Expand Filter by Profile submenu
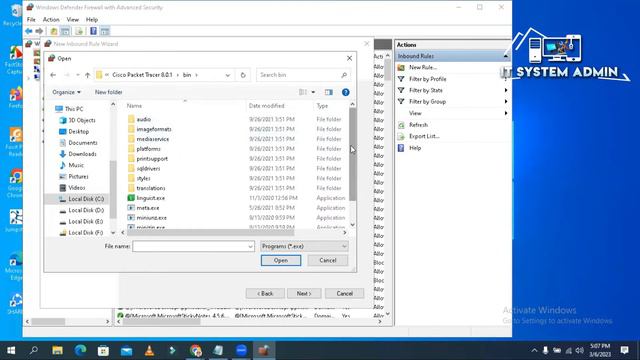 tap(506, 79)
